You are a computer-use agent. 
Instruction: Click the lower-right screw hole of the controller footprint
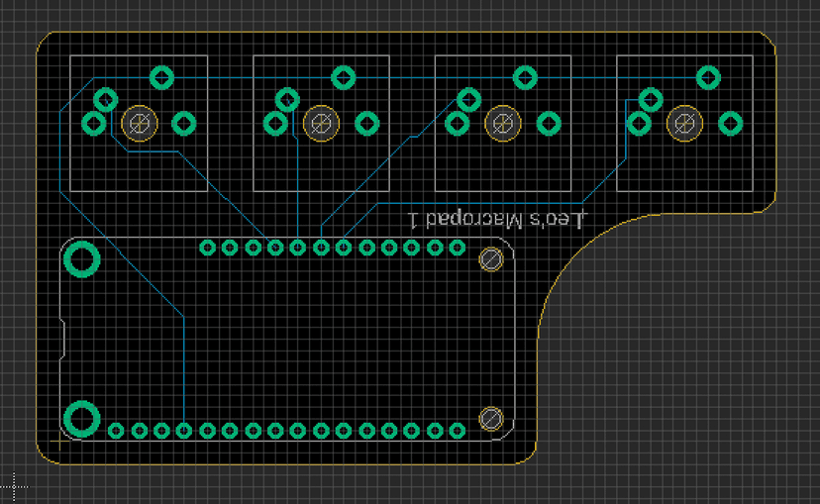point(490,418)
